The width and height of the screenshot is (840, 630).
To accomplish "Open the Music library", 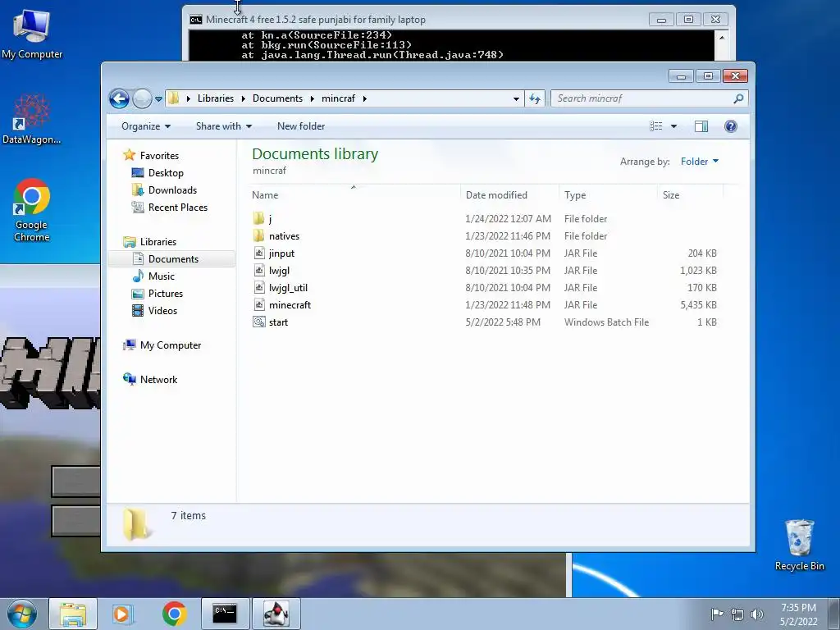I will pos(162,276).
